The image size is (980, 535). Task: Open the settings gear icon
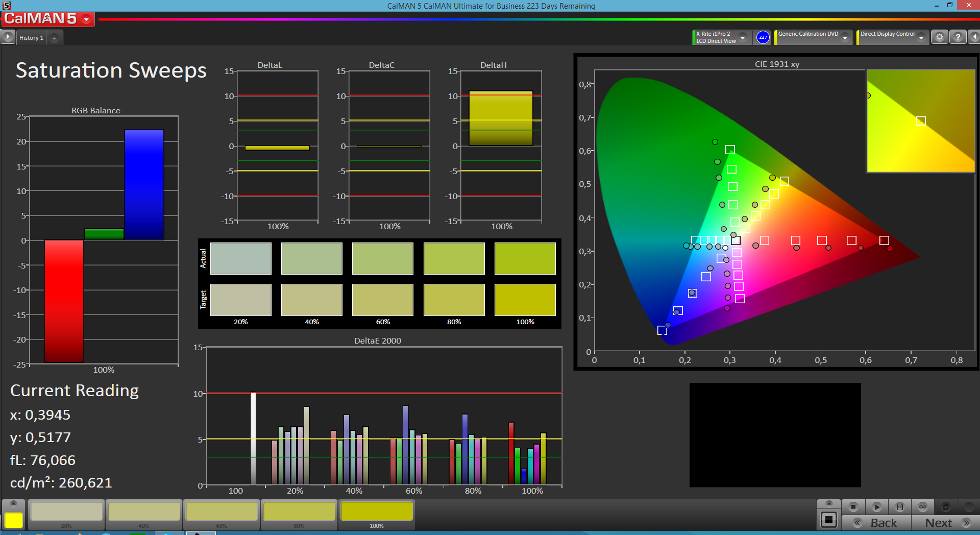939,37
